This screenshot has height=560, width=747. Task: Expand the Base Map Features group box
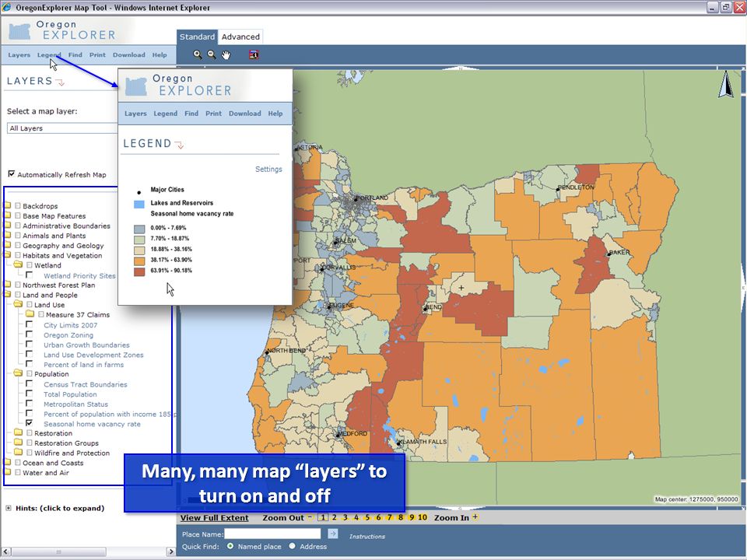(18, 215)
